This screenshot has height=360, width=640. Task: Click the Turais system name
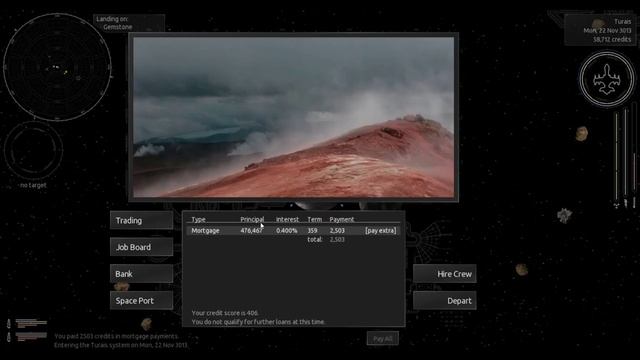(622, 22)
